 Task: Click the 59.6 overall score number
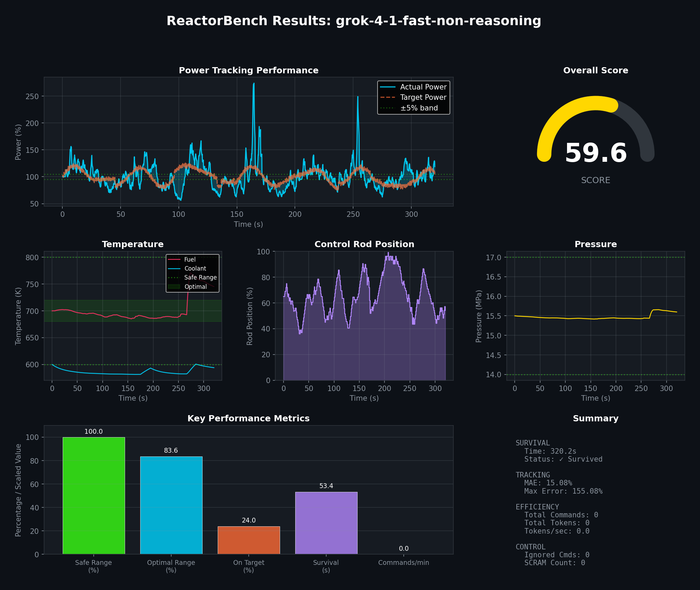click(596, 153)
